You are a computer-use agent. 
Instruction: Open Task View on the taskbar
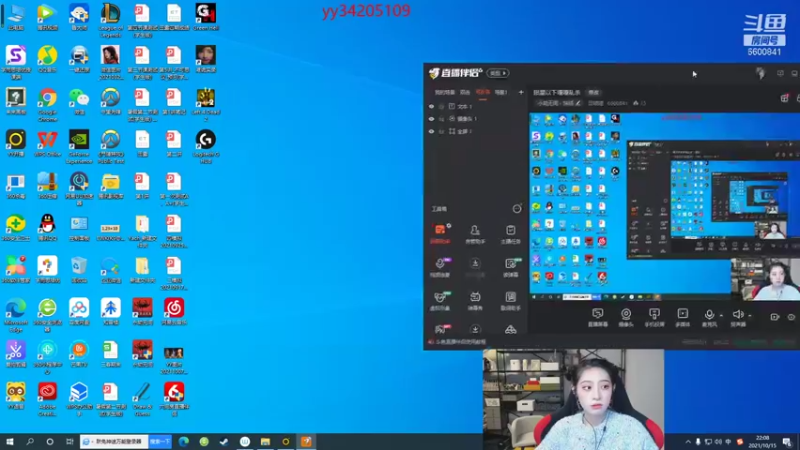70,442
